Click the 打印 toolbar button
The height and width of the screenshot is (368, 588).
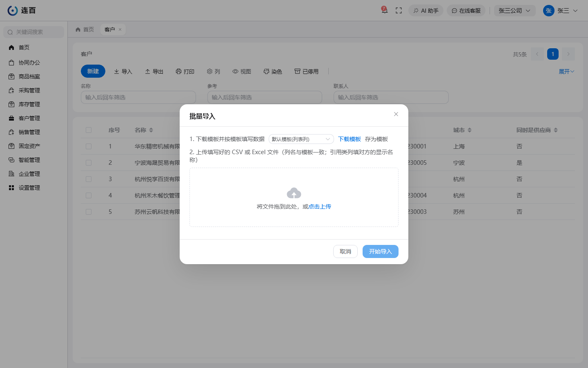coord(185,72)
